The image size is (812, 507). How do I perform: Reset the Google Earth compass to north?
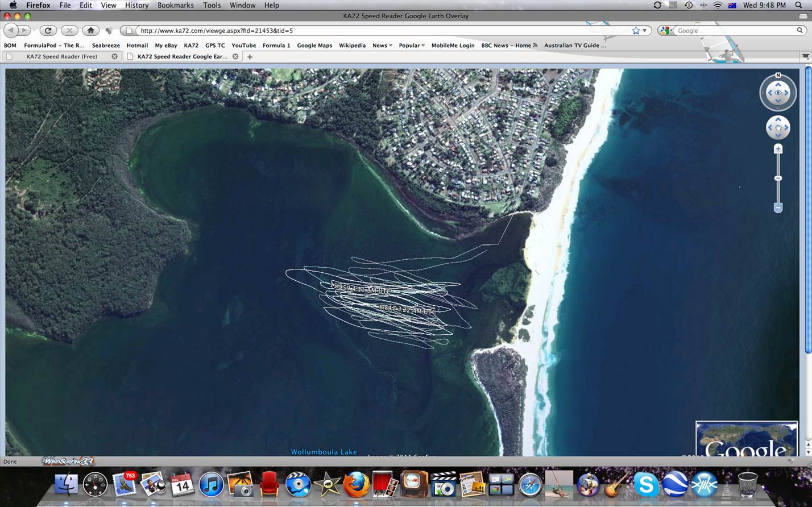[x=778, y=75]
